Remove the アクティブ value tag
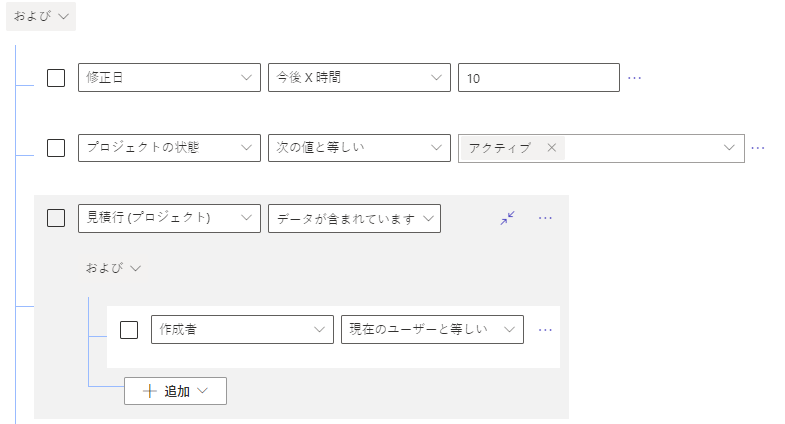This screenshot has width=785, height=424. pyautogui.click(x=551, y=148)
